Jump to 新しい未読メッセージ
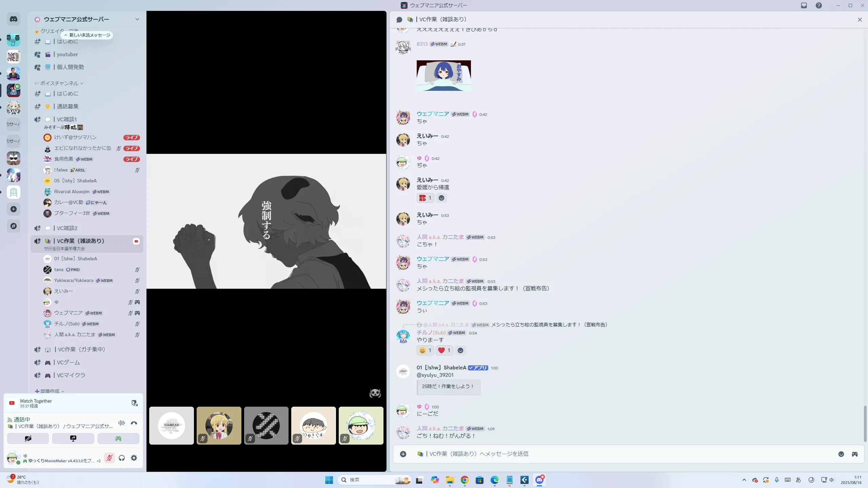The image size is (868, 488). point(87,35)
